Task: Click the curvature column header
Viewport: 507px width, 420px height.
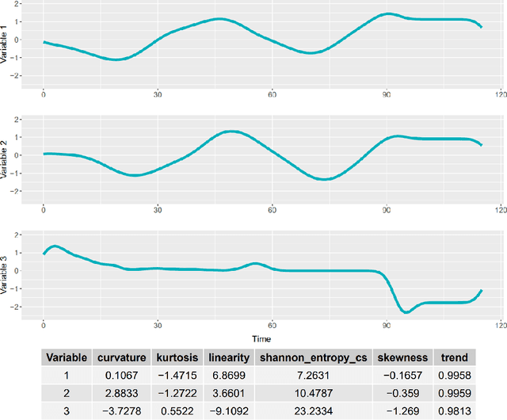Action: (120, 358)
